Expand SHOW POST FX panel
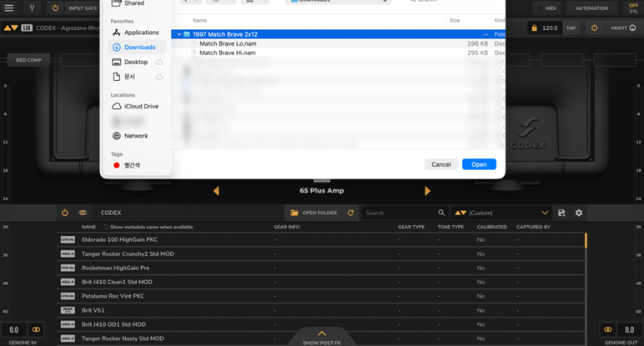This screenshot has height=346, width=644. (x=322, y=338)
